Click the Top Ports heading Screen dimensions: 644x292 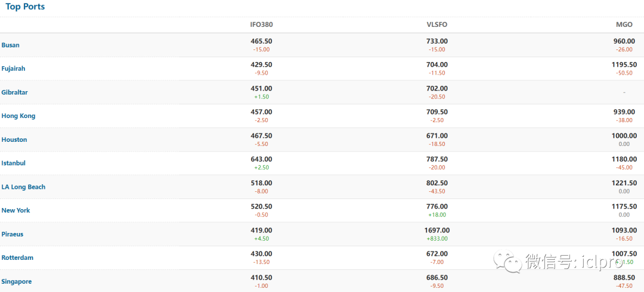point(25,7)
